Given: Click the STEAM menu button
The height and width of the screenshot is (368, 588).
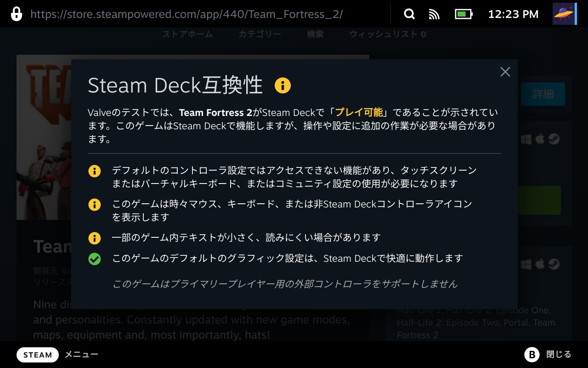Looking at the screenshot, I should 38,355.
